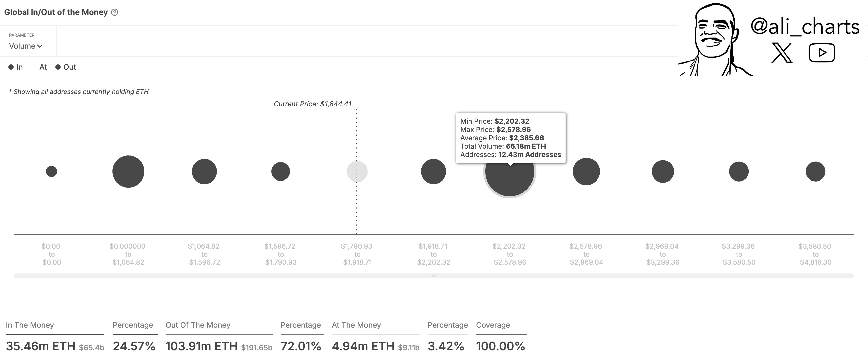Select the bubble in the $3,580.50 range
868x361 pixels.
click(815, 171)
